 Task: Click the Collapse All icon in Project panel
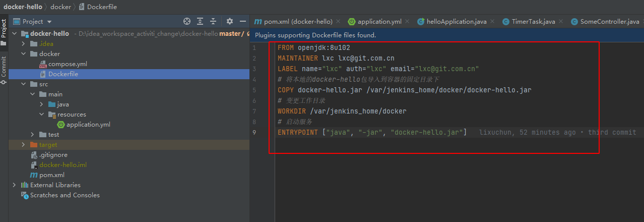click(213, 21)
